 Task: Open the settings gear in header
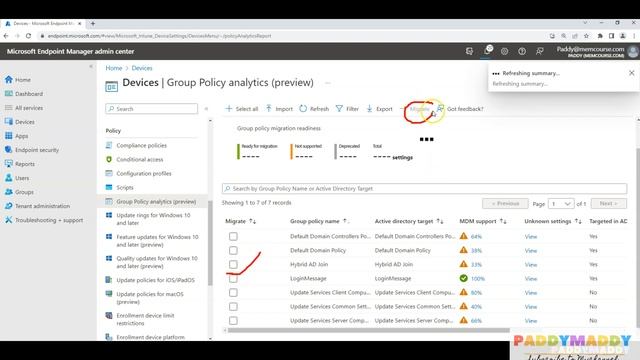[x=504, y=51]
